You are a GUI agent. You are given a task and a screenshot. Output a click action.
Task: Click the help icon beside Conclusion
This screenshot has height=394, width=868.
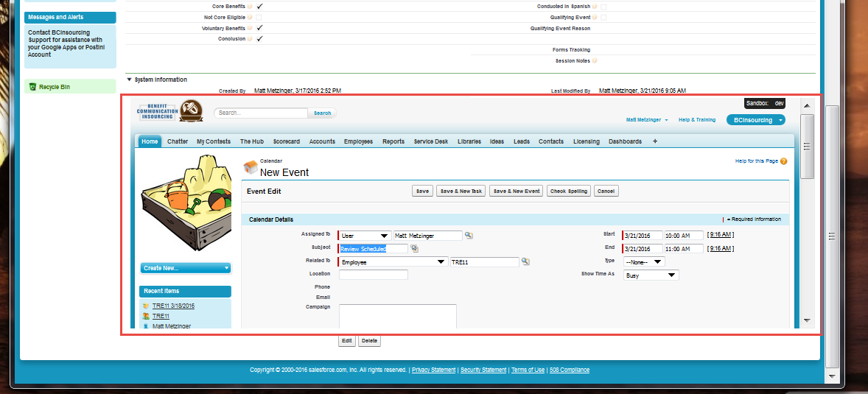(x=250, y=39)
